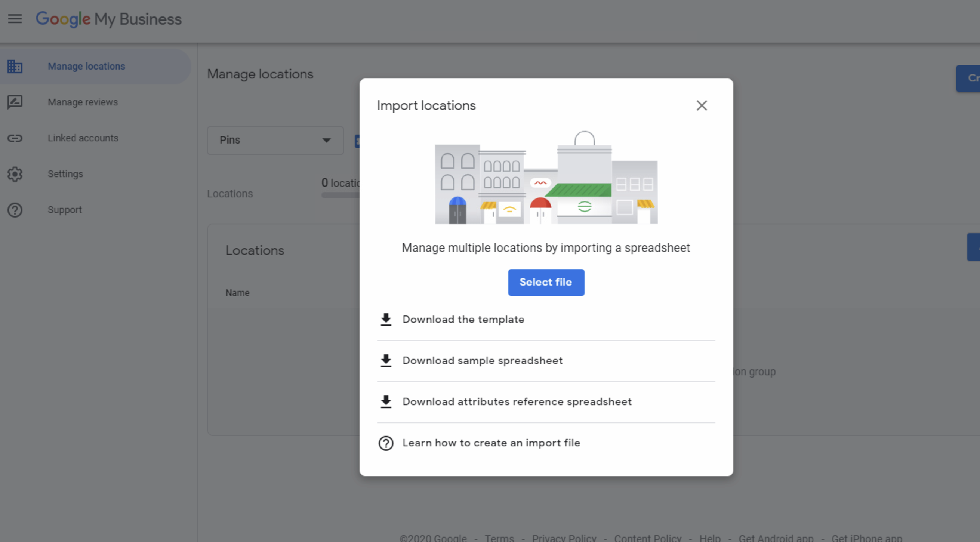This screenshot has width=980, height=542.
Task: Open the hamburger main menu
Action: [x=15, y=19]
